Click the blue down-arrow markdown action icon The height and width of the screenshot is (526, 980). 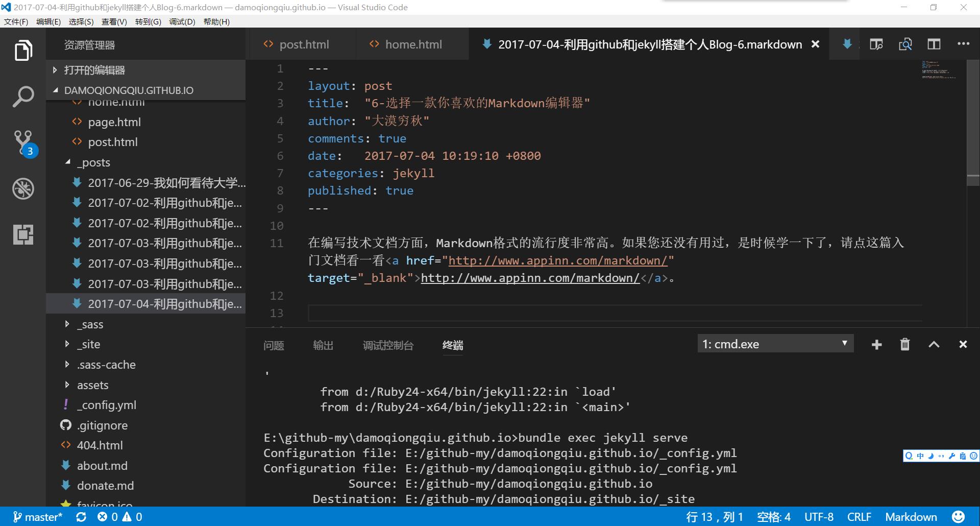coord(847,44)
